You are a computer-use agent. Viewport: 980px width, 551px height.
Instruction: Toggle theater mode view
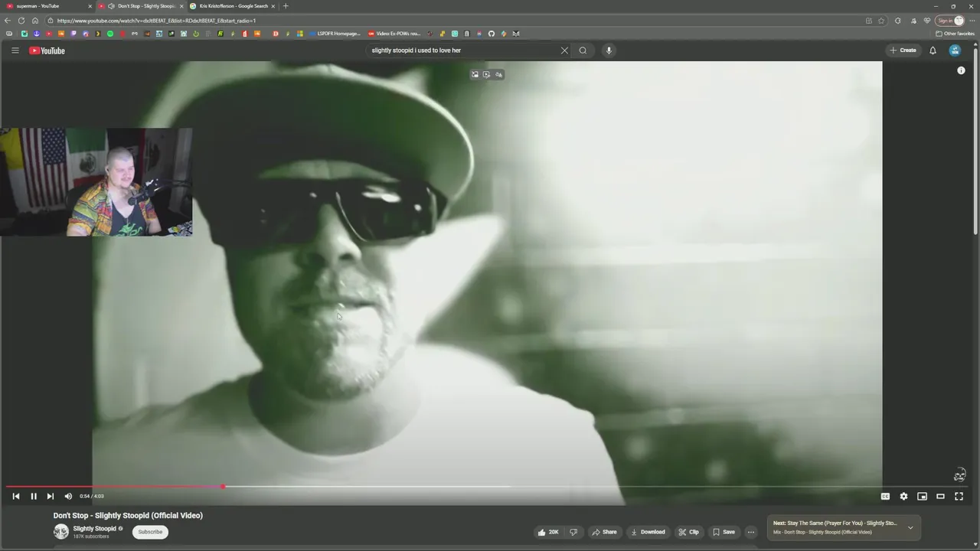(940, 496)
